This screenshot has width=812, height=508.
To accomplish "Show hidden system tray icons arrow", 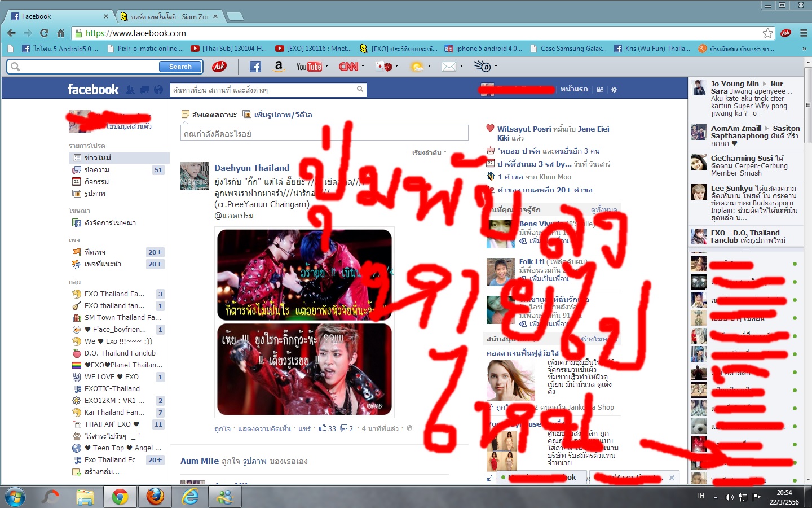I will pyautogui.click(x=716, y=497).
